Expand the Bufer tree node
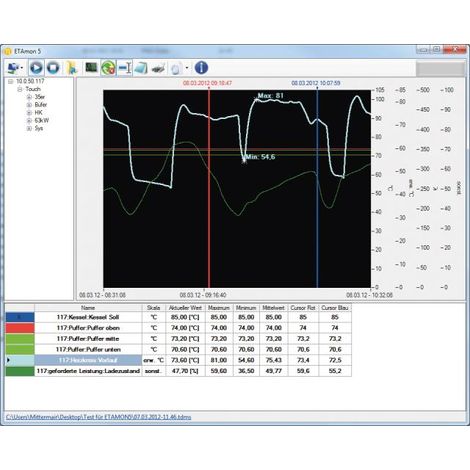This screenshot has height=470, width=470. click(29, 105)
